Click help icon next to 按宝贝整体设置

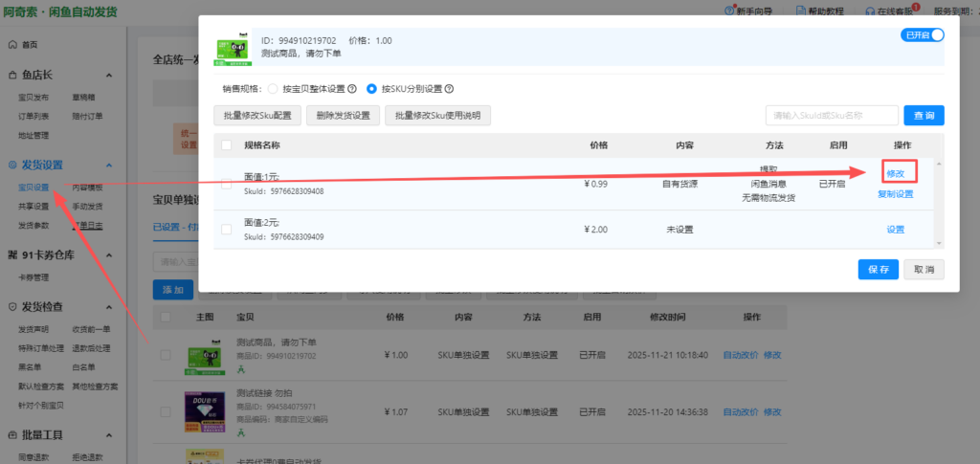(352, 89)
